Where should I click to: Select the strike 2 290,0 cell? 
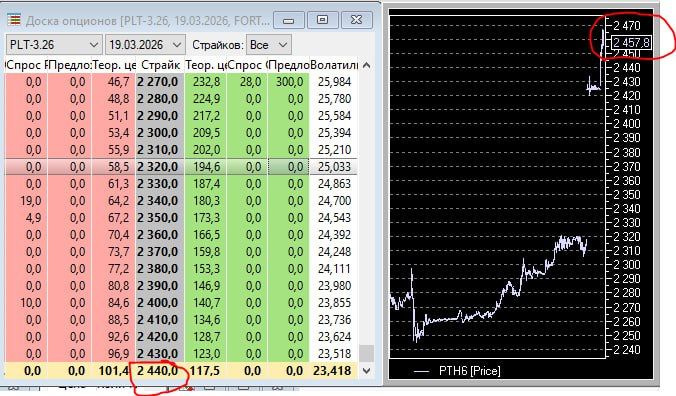coord(160,116)
